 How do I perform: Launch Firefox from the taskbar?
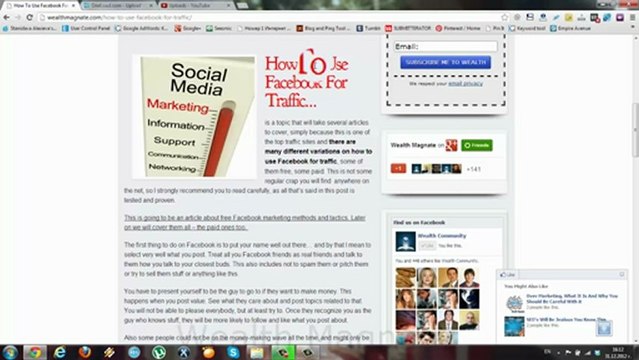[85, 352]
